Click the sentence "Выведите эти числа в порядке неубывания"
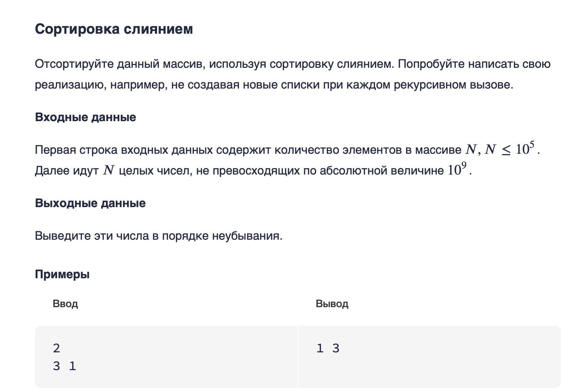The width and height of the screenshot is (578, 392). [x=159, y=236]
